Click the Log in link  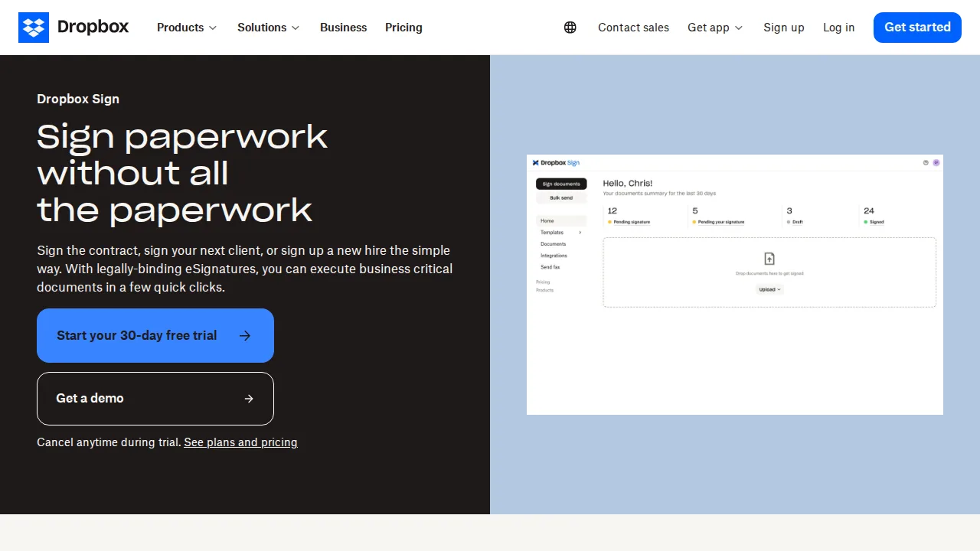pyautogui.click(x=838, y=28)
